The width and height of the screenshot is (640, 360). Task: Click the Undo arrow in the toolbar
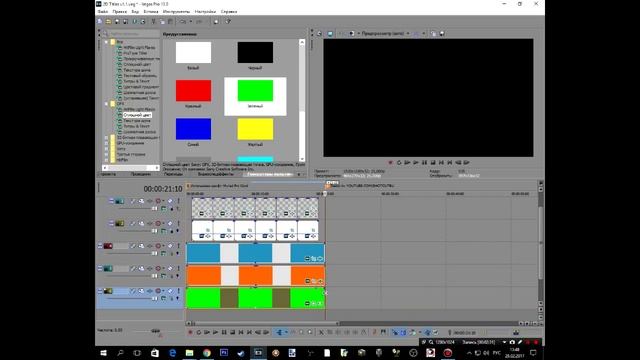tap(183, 21)
